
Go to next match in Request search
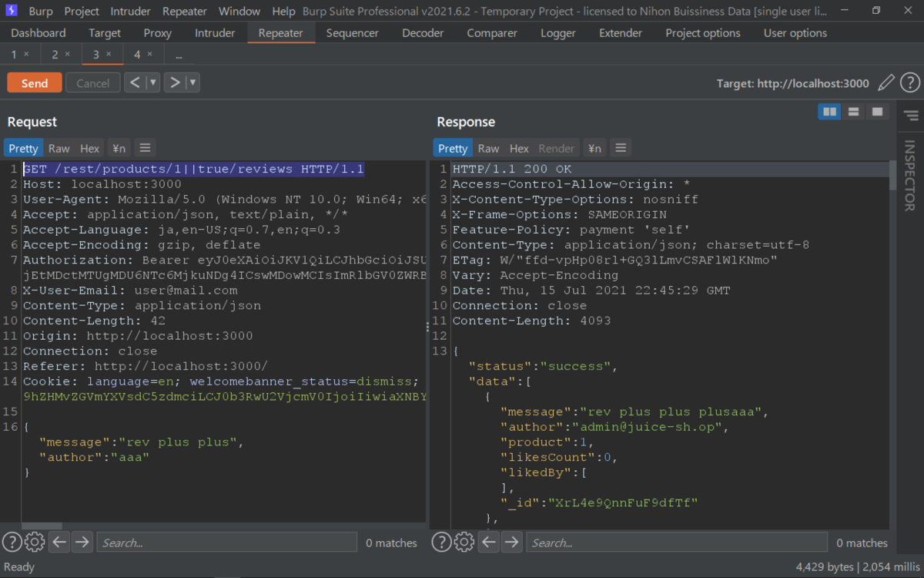[82, 543]
